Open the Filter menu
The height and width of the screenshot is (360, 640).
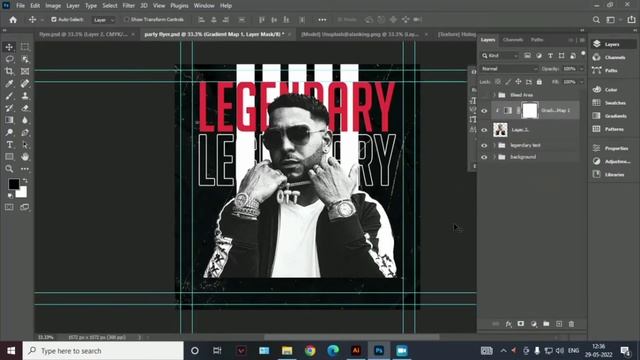(x=129, y=6)
